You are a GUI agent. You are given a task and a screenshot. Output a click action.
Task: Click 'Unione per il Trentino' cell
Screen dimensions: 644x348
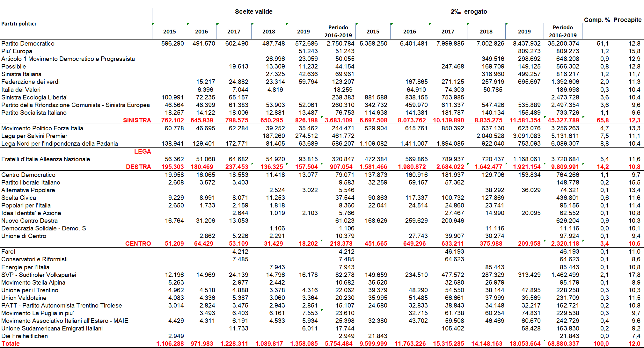[30, 290]
